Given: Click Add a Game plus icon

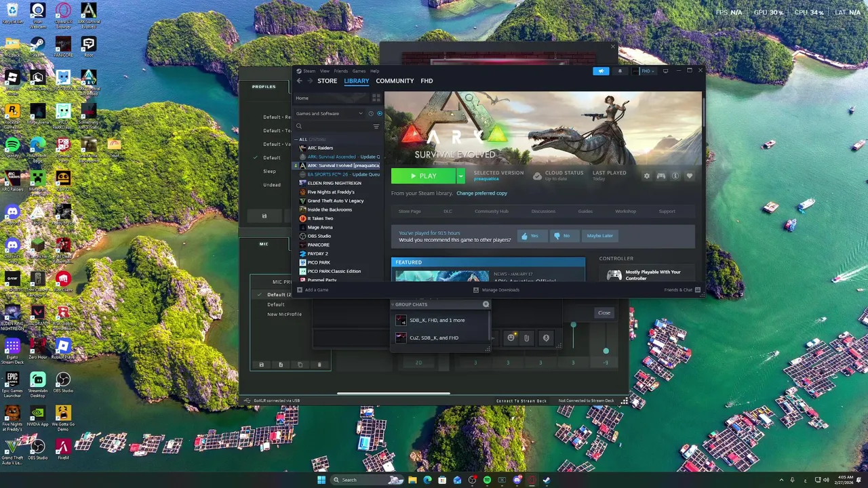Looking at the screenshot, I should (300, 289).
